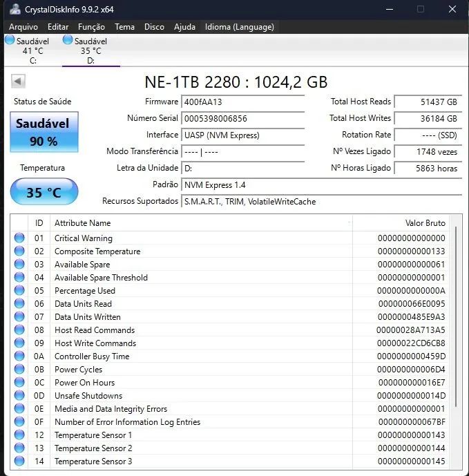Click power-on hours 5863 horas
Screen dimensions: 469x476
click(428, 168)
